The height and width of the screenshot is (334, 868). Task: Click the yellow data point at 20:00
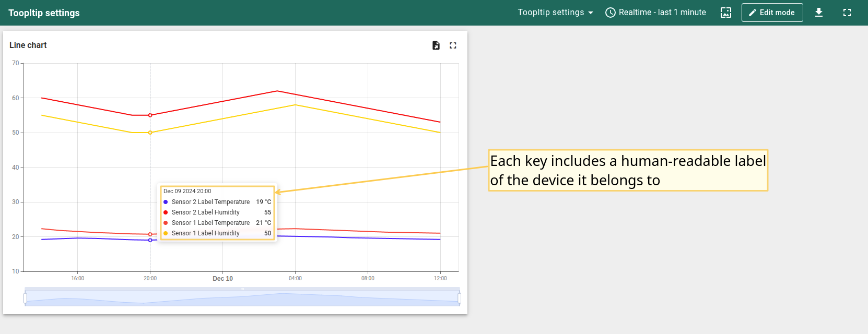pos(150,133)
